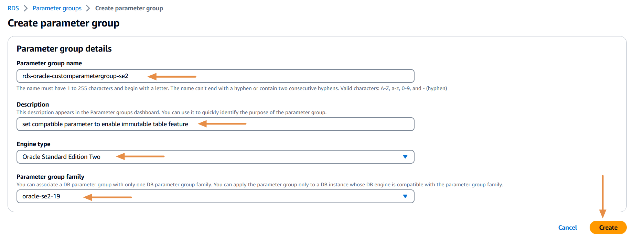Click the Parameter group name field
This screenshot has height=241, width=644.
point(215,76)
